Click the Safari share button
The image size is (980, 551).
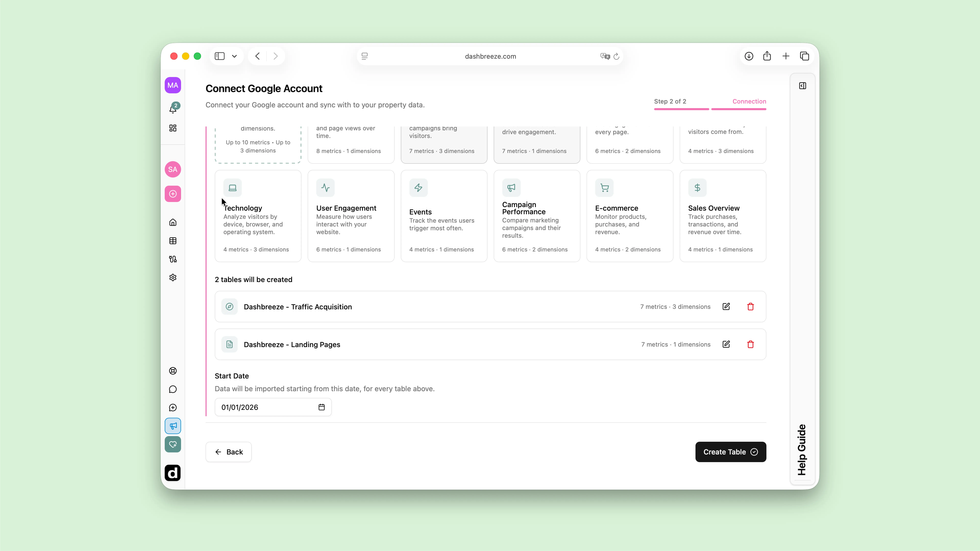[767, 56]
